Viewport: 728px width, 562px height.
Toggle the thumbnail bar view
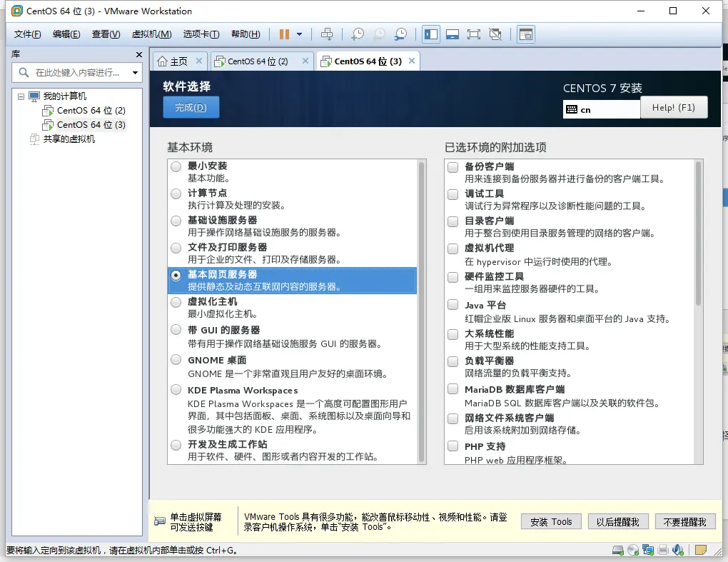click(x=453, y=34)
